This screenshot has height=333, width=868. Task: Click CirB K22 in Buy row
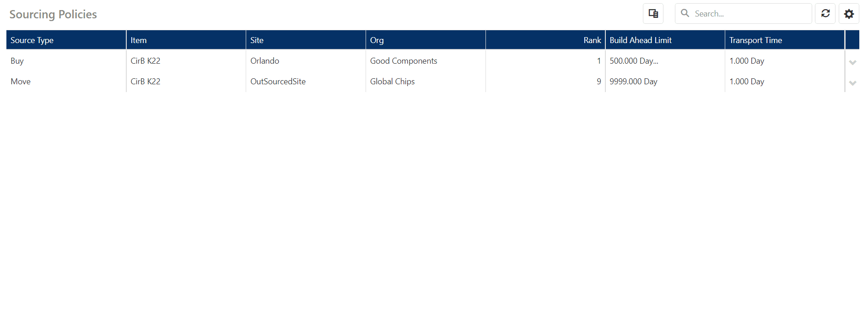click(x=186, y=61)
